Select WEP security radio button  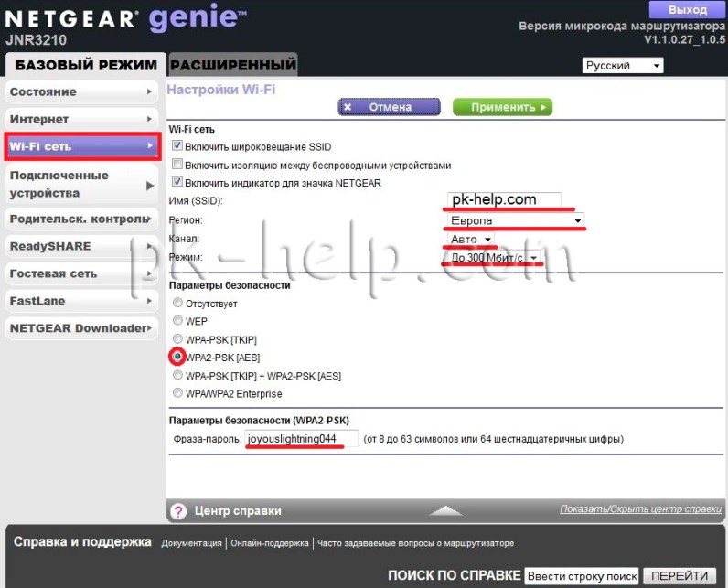pyautogui.click(x=177, y=320)
